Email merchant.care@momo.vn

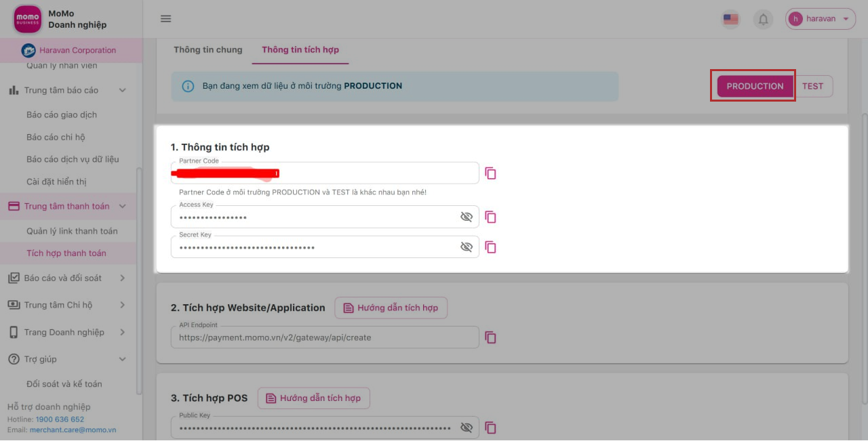tap(73, 429)
